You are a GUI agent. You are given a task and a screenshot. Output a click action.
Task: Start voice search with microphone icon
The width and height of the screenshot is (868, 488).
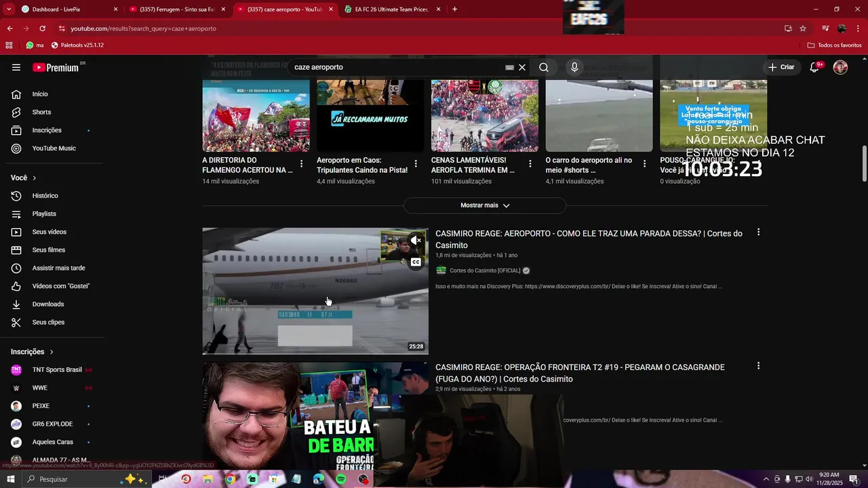tap(574, 67)
